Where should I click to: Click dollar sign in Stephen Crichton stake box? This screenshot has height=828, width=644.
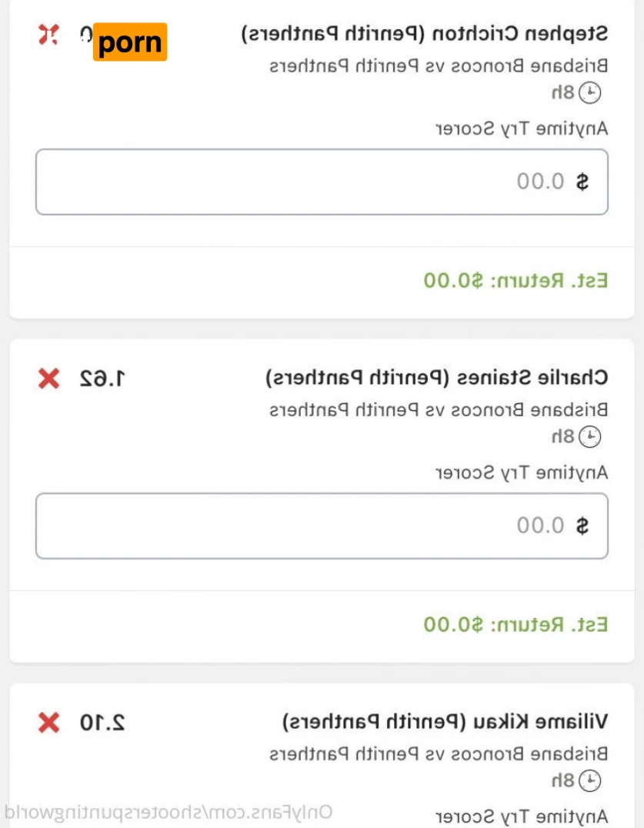pos(582,182)
